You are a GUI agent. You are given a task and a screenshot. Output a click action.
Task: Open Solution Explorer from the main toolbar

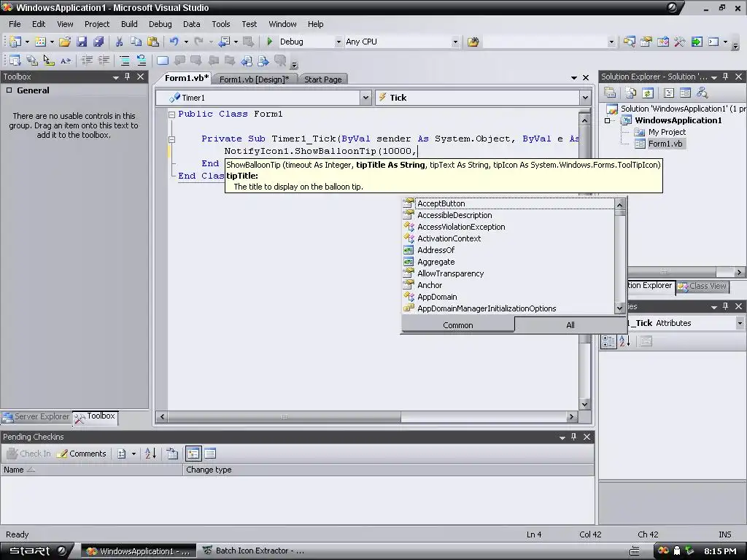tap(629, 42)
